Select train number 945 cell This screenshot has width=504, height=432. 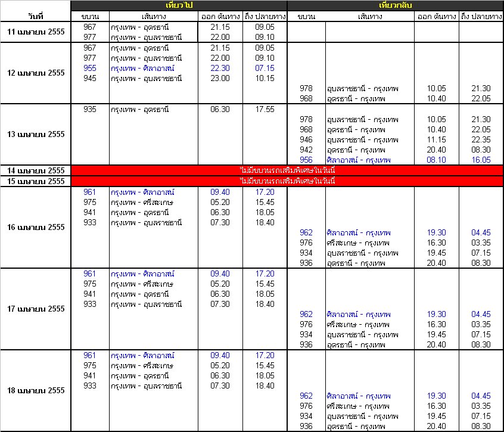89,78
